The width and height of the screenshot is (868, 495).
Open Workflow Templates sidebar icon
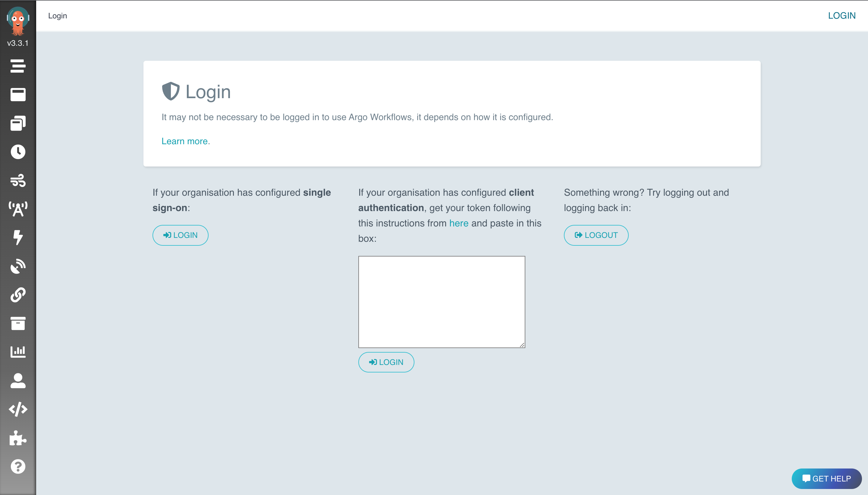pos(18,95)
